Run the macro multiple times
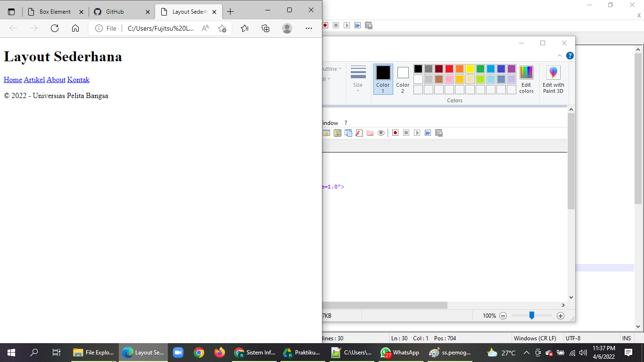 428,133
